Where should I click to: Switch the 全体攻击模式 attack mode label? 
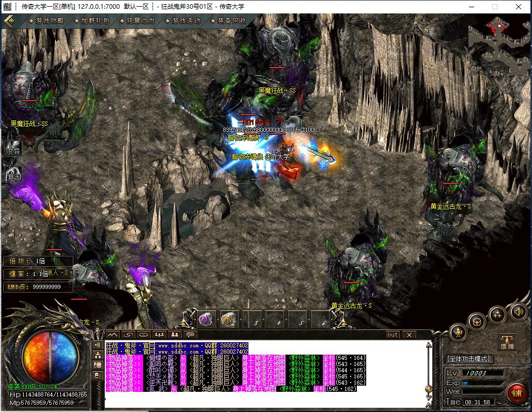click(469, 359)
